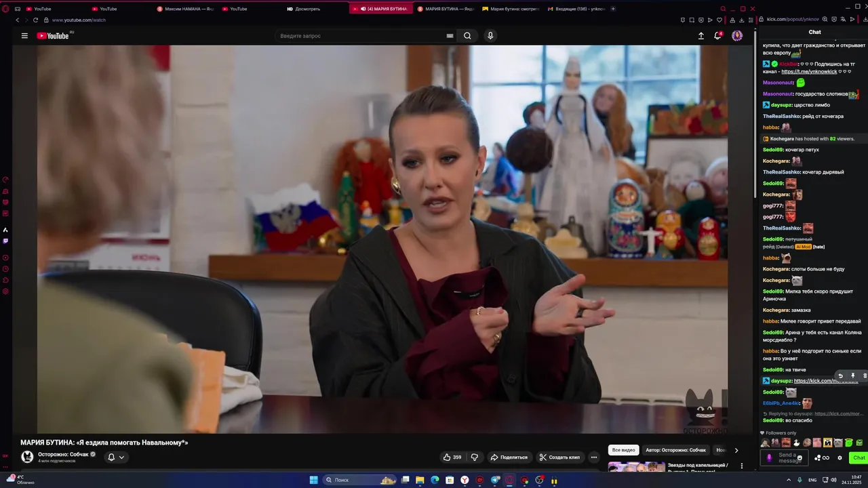Like the video with 359 likes

[452, 457]
